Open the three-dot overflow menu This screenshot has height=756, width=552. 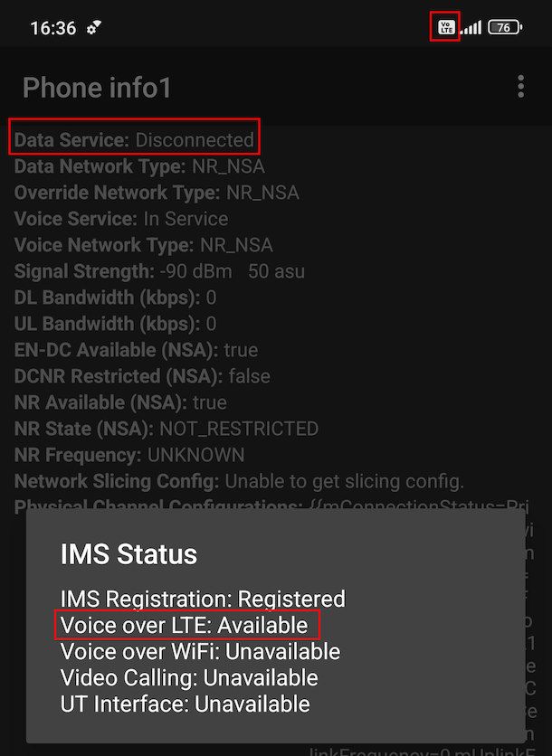click(x=520, y=87)
